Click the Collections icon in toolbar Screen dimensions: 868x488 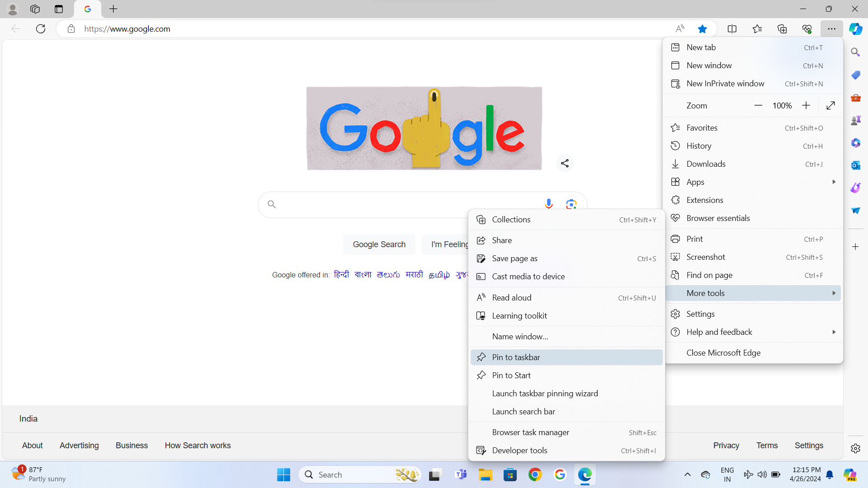point(782,28)
